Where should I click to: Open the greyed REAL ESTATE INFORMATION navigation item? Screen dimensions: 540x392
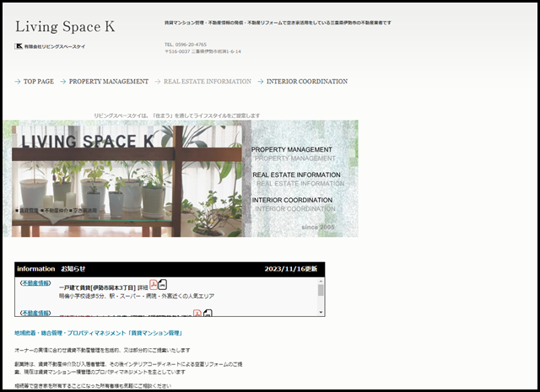(x=208, y=82)
